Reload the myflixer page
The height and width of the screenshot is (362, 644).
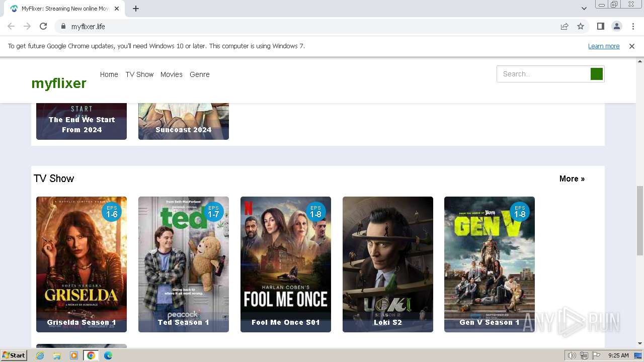pos(43,26)
